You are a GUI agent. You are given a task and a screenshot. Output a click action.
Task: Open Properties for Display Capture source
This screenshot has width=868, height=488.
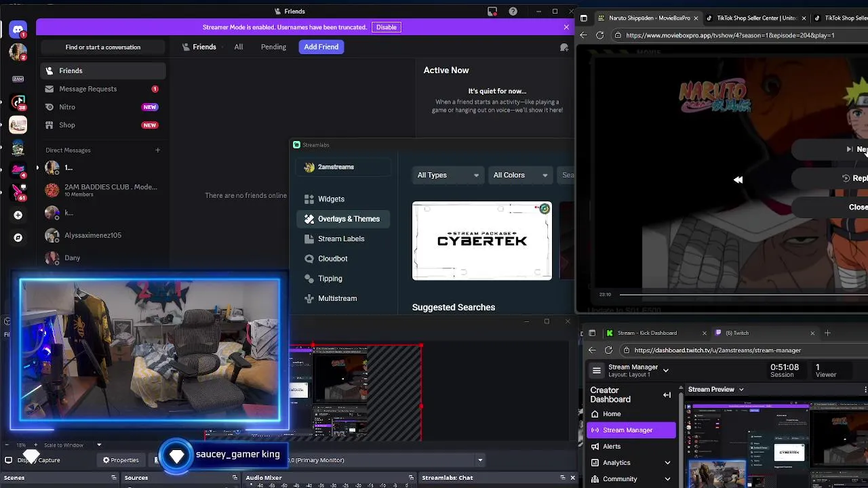coord(121,460)
